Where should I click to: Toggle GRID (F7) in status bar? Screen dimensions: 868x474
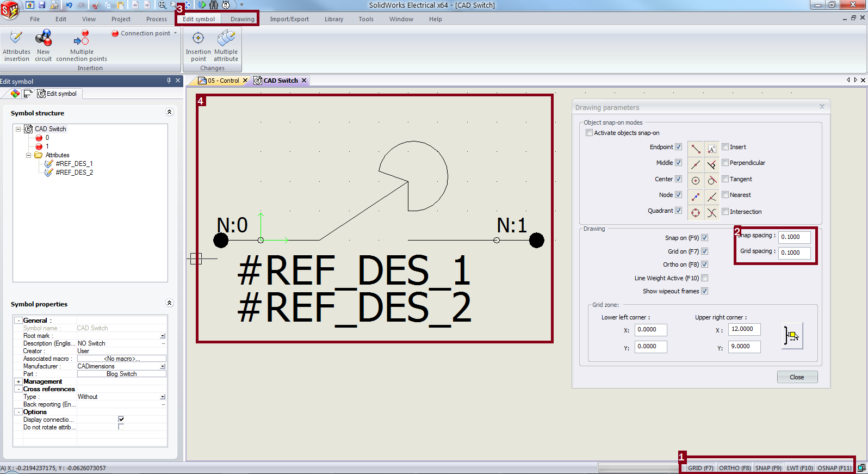700,468
